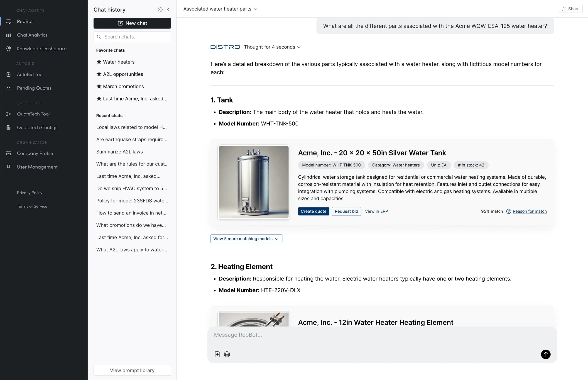Start a New chat

(132, 23)
